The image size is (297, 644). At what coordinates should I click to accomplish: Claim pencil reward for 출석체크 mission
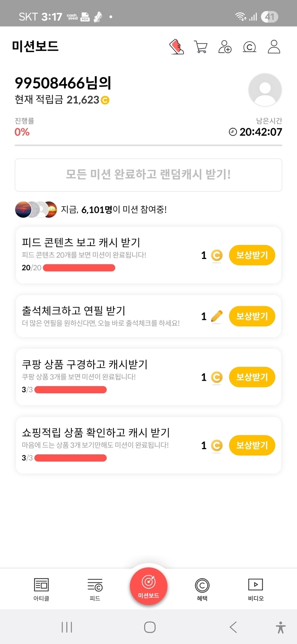pos(252,316)
